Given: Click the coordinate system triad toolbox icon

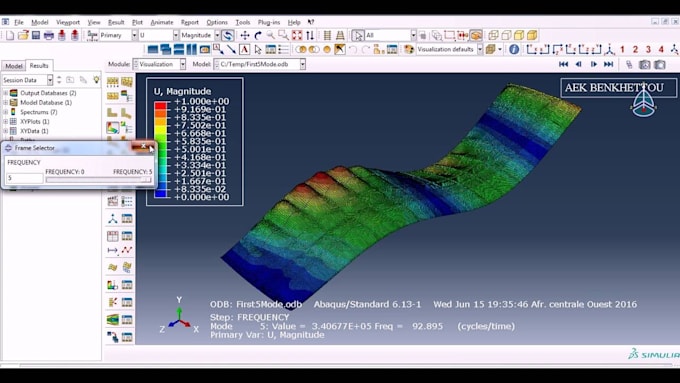Looking at the screenshot, I should (x=113, y=219).
